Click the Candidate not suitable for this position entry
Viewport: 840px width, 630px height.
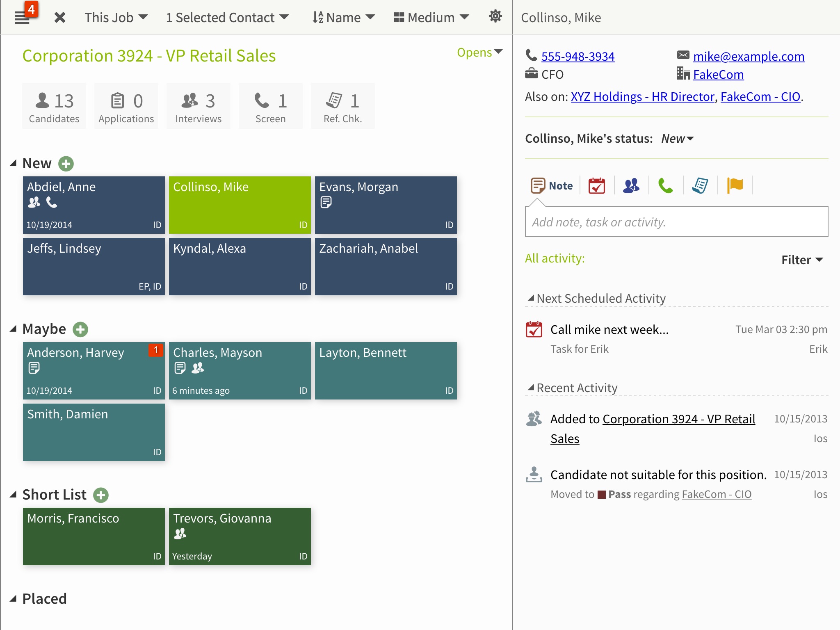658,475
